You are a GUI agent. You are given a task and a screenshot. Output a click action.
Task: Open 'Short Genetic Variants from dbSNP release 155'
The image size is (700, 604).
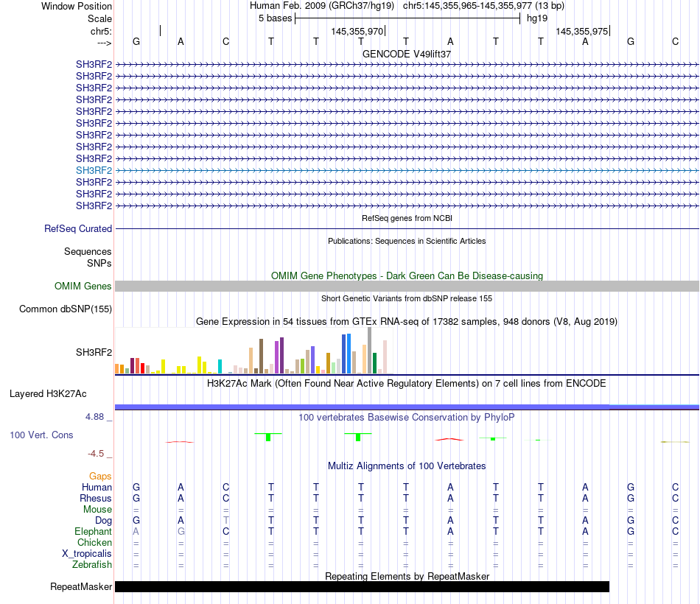pos(407,298)
